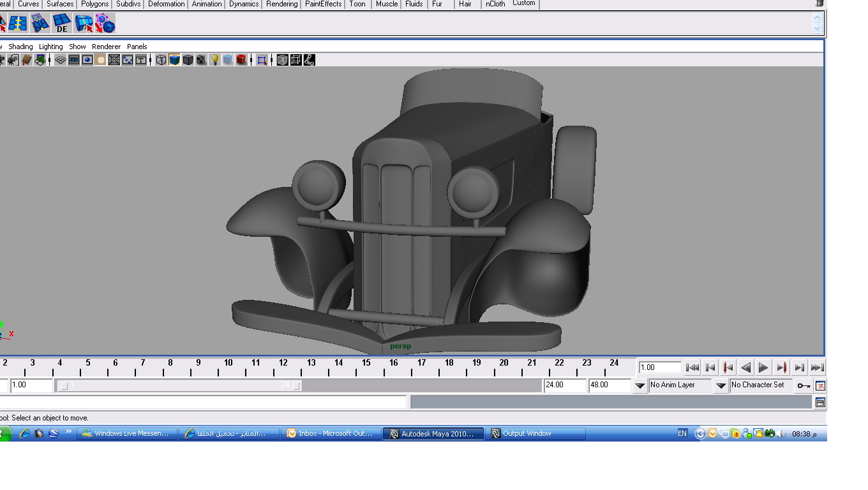This screenshot has height=490, width=868.
Task: Toggle the viewport grid display
Action: coord(60,60)
